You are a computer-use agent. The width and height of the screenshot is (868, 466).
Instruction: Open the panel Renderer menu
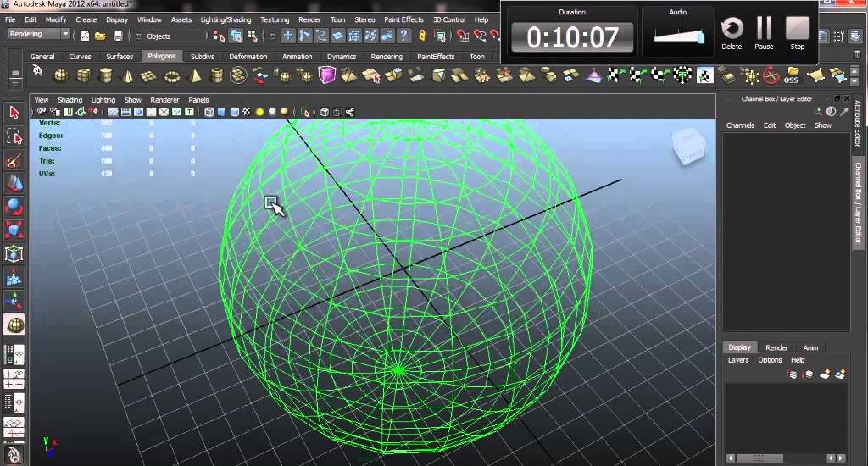[x=165, y=100]
